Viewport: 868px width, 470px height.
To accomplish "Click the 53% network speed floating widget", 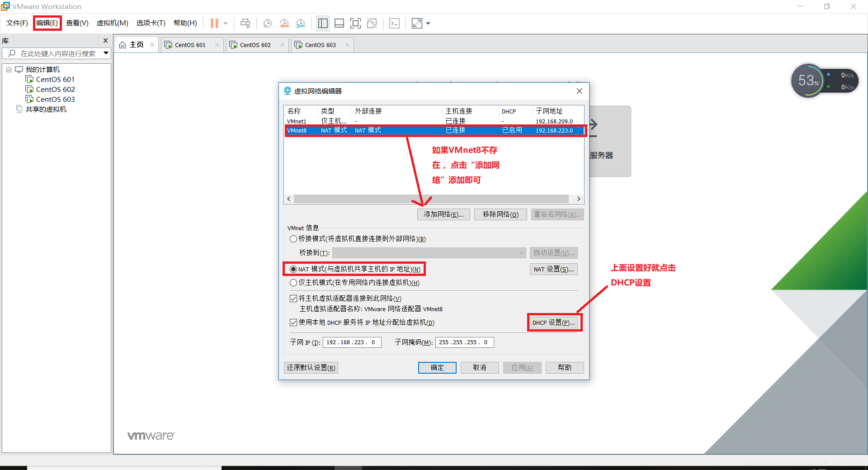I will click(x=825, y=81).
